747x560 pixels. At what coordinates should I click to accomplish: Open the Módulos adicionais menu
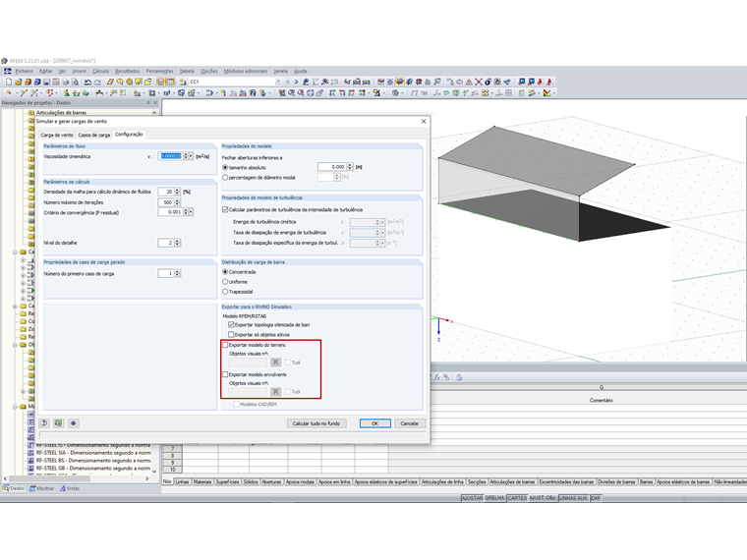click(x=246, y=71)
